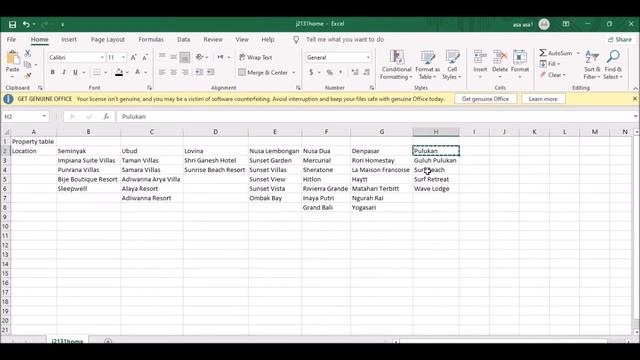
Task: Click the Name Box showing H2
Action: pos(25,117)
